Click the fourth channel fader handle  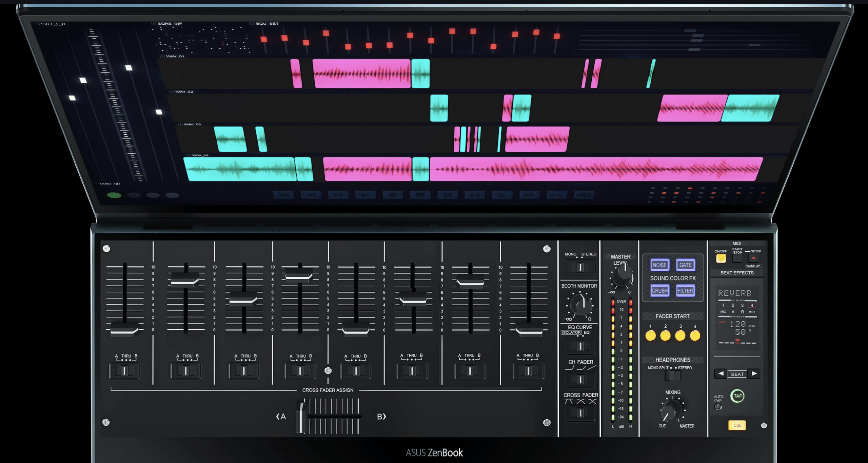[x=299, y=275]
